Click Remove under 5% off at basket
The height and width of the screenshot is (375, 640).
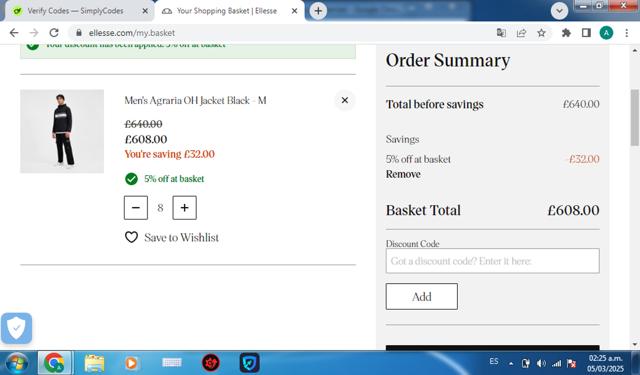click(x=403, y=174)
